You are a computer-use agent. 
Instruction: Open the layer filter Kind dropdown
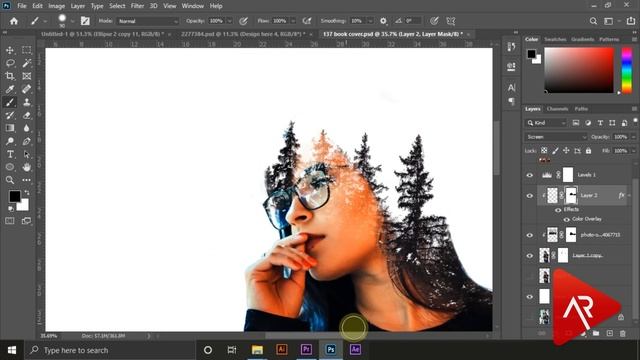click(x=546, y=123)
